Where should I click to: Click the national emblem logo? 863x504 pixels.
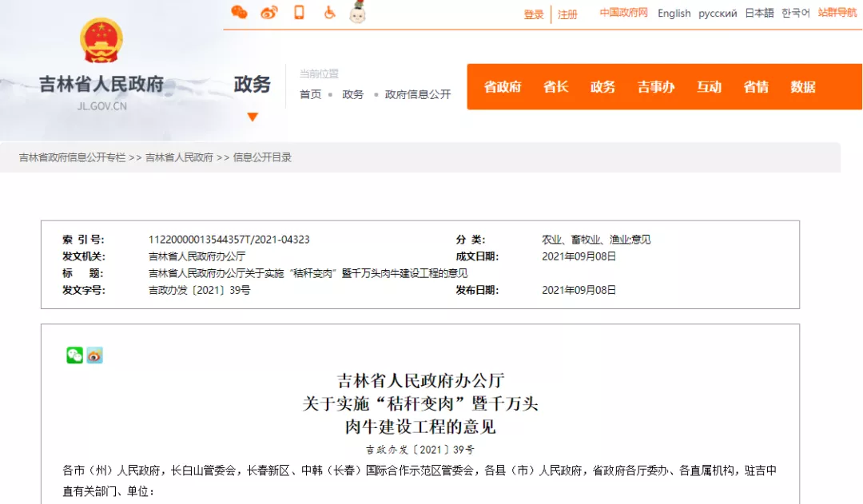tap(101, 41)
